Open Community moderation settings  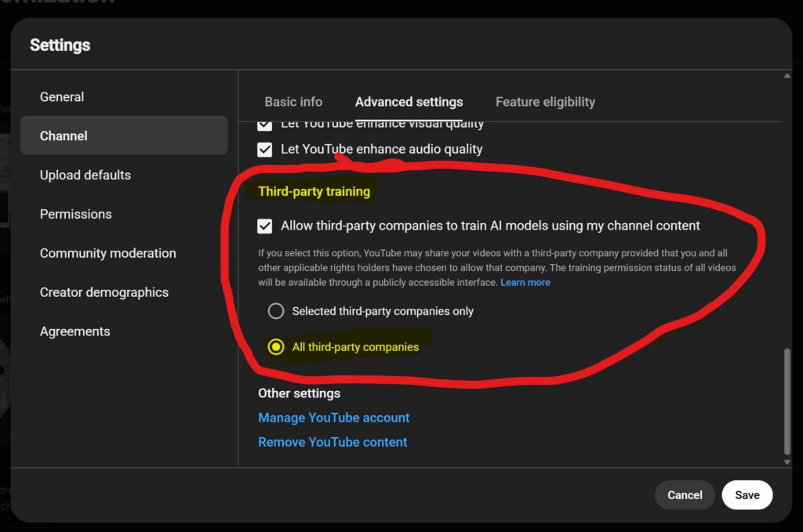click(x=108, y=253)
